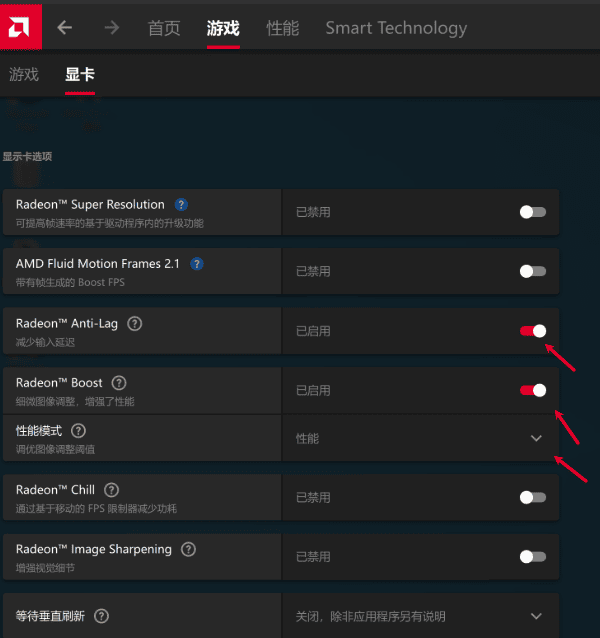Turn off the Radeon Boost switch
This screenshot has height=638, width=600.
532,390
